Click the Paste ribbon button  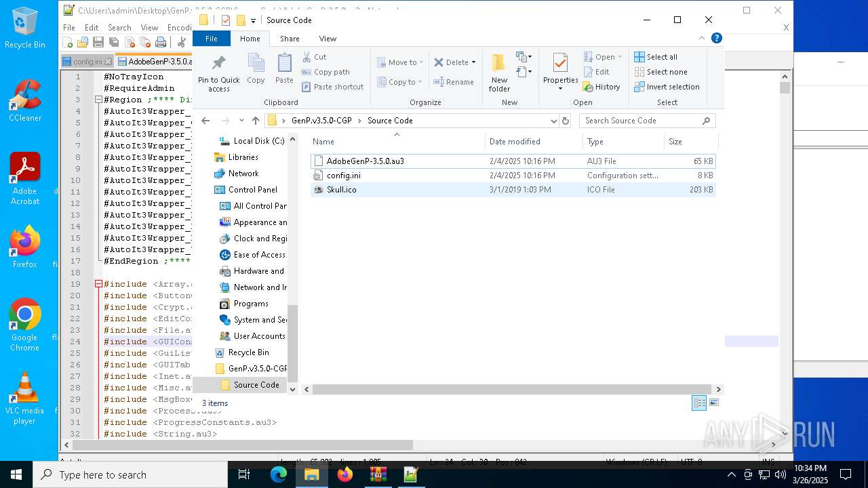pyautogui.click(x=284, y=69)
